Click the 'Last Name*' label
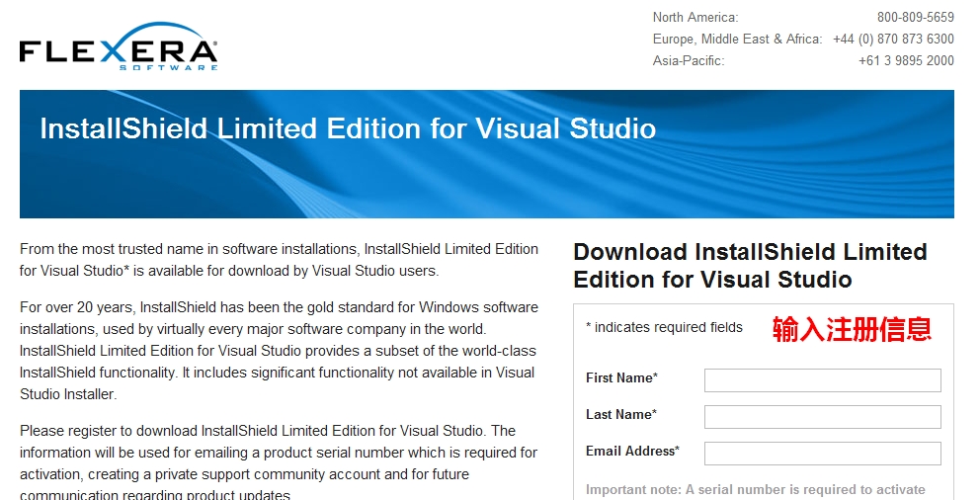The image size is (980, 500). [621, 414]
